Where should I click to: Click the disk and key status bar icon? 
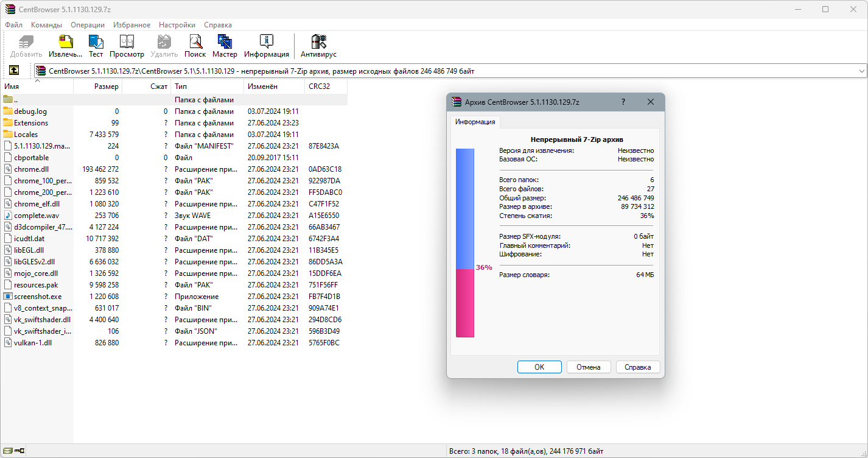(x=14, y=451)
